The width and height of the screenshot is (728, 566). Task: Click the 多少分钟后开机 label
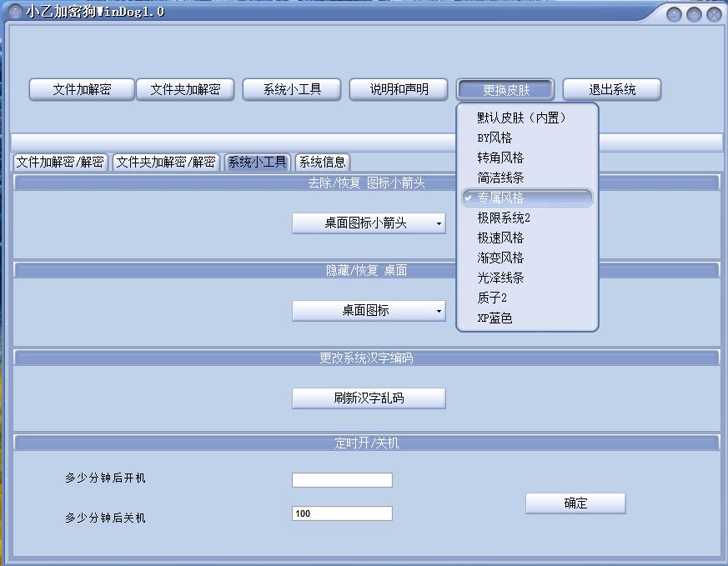pos(105,478)
